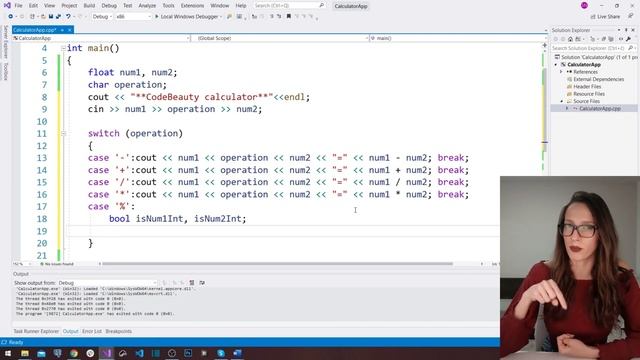Pin the CalculatorApp.cpp tab
The height and width of the screenshot is (360, 640).
62,30
